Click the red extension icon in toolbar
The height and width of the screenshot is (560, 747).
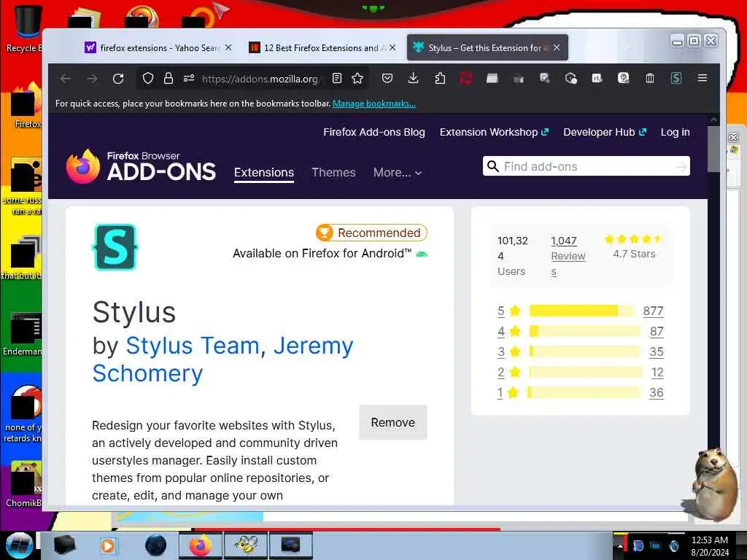coord(465,78)
